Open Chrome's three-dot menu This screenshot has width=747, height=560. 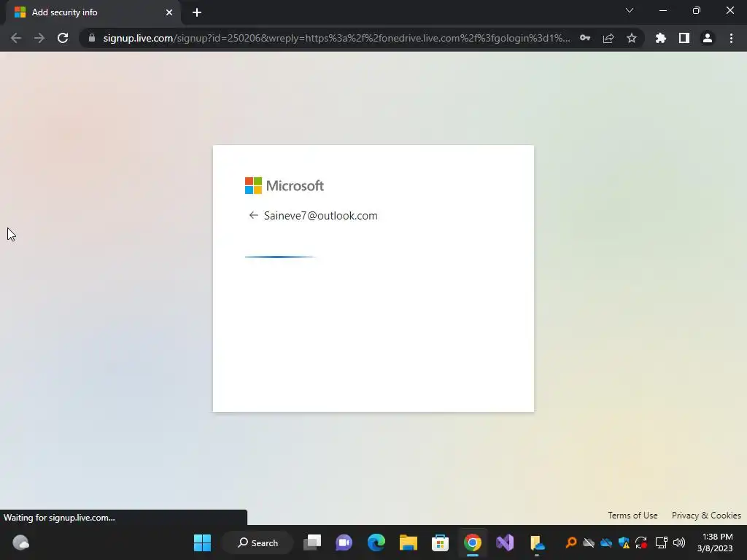tap(731, 38)
